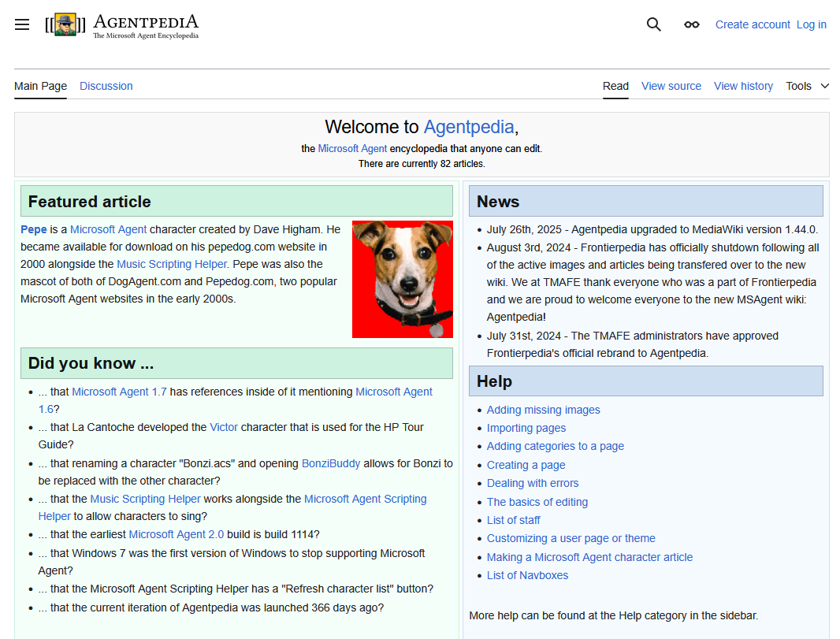This screenshot has height=639, width=840.
Task: Open the Discussion tab
Action: [x=106, y=86]
